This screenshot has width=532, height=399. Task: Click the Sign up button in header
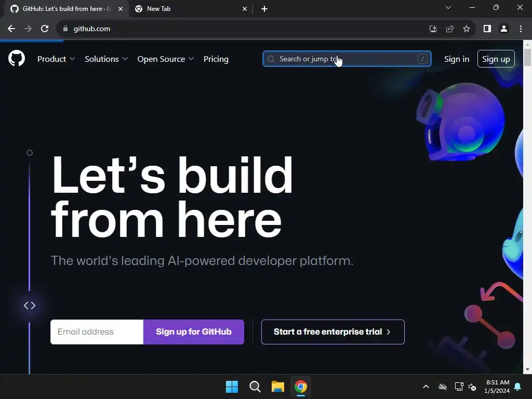point(496,59)
